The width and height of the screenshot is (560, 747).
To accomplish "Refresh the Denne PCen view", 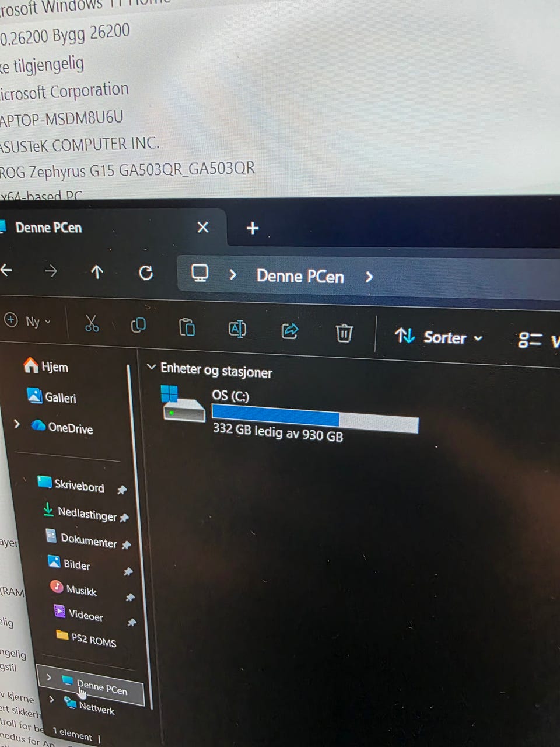I will [x=146, y=273].
